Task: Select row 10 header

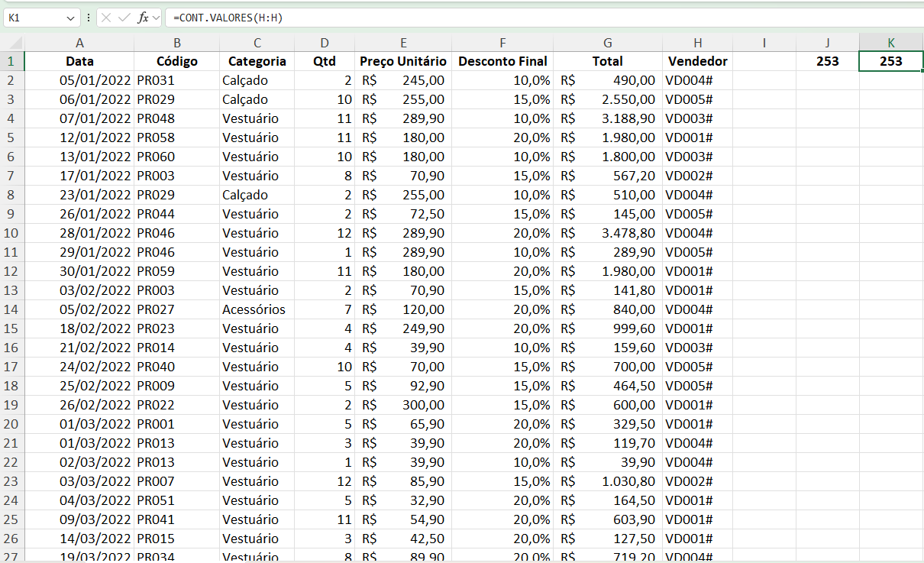Action: (13, 233)
